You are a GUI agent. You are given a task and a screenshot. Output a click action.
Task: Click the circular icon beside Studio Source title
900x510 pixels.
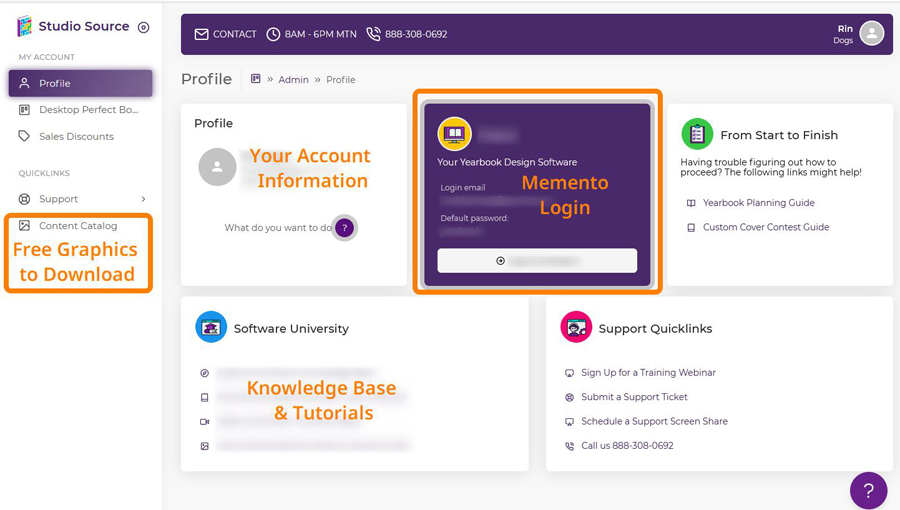(144, 28)
